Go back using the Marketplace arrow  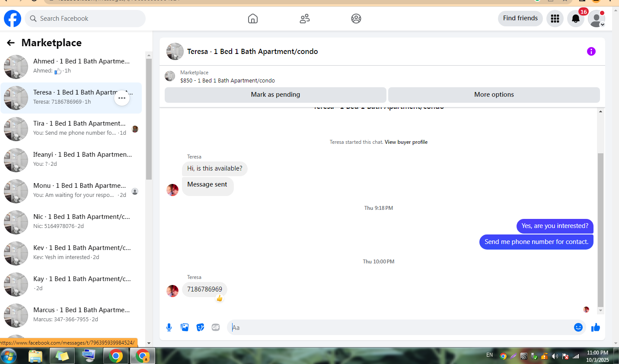pos(11,43)
